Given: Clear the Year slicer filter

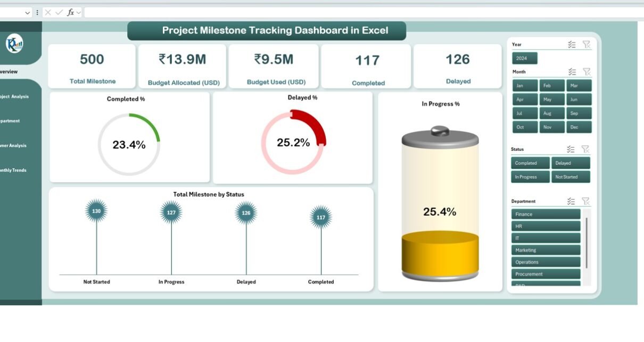Looking at the screenshot, I should pyautogui.click(x=587, y=45).
